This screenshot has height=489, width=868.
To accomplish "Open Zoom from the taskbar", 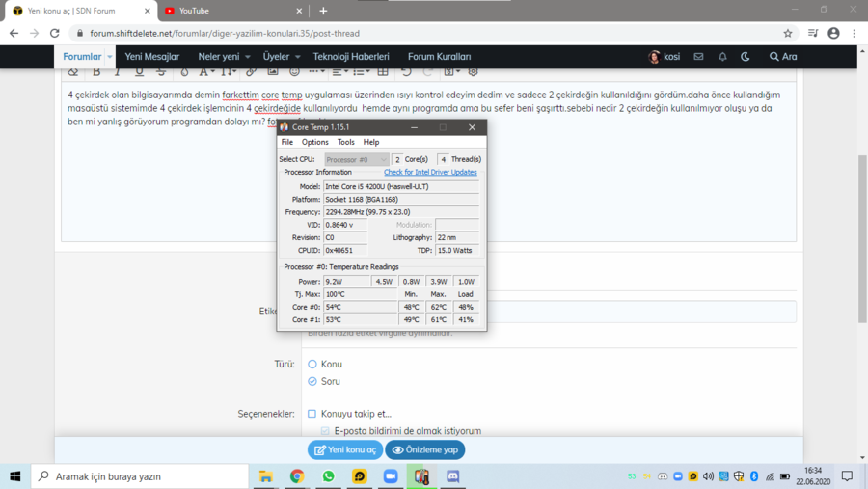I will (x=391, y=476).
